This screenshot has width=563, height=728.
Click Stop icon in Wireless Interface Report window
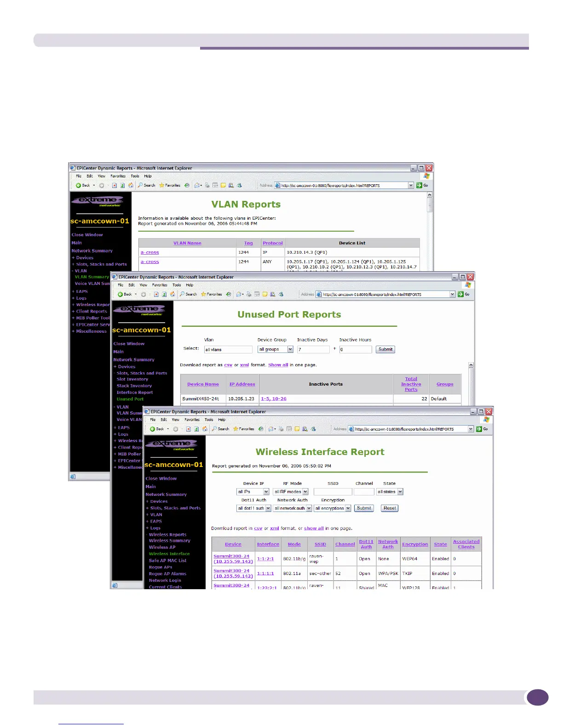[188, 429]
